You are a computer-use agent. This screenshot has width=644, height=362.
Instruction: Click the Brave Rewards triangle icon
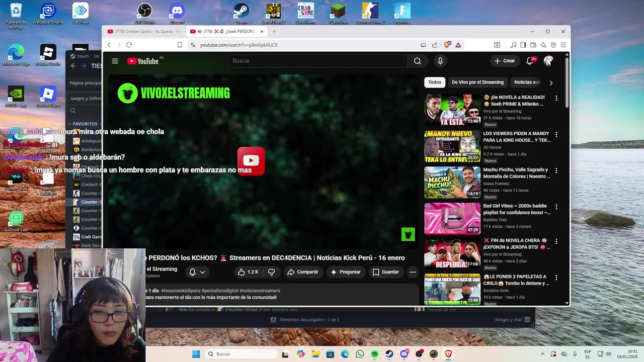[458, 45]
